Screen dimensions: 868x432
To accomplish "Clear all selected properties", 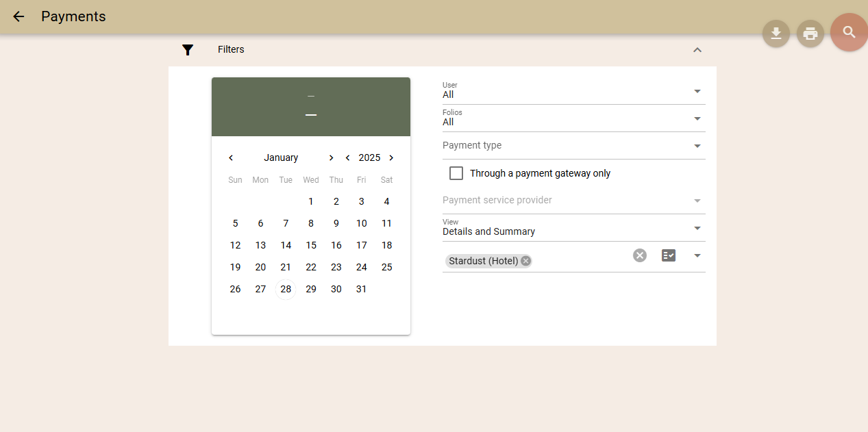I will point(640,255).
